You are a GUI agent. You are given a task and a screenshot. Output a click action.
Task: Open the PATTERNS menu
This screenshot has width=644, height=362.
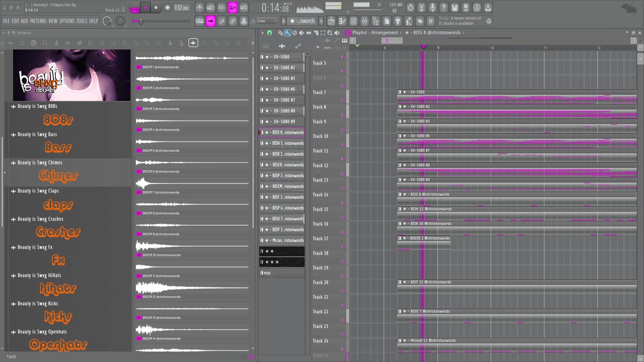38,21
